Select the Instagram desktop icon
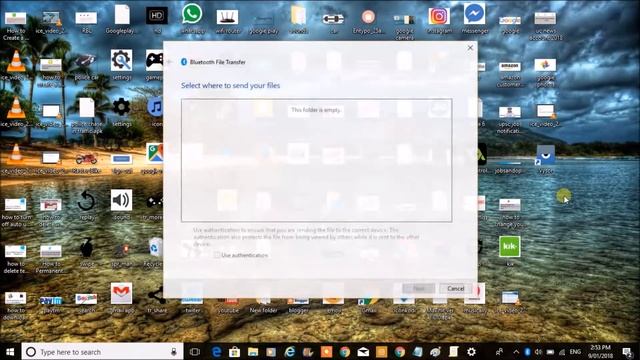640x360 pixels. click(x=439, y=20)
